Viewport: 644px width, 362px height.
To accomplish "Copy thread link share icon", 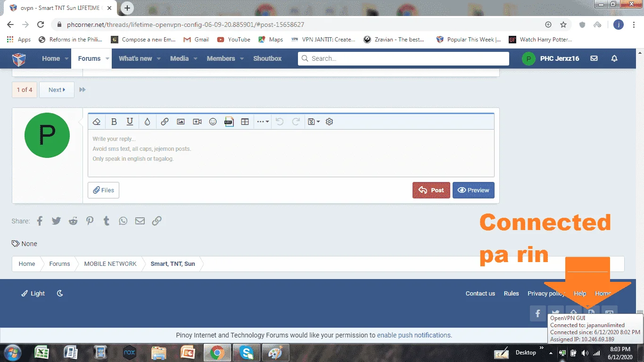I will pos(157,221).
